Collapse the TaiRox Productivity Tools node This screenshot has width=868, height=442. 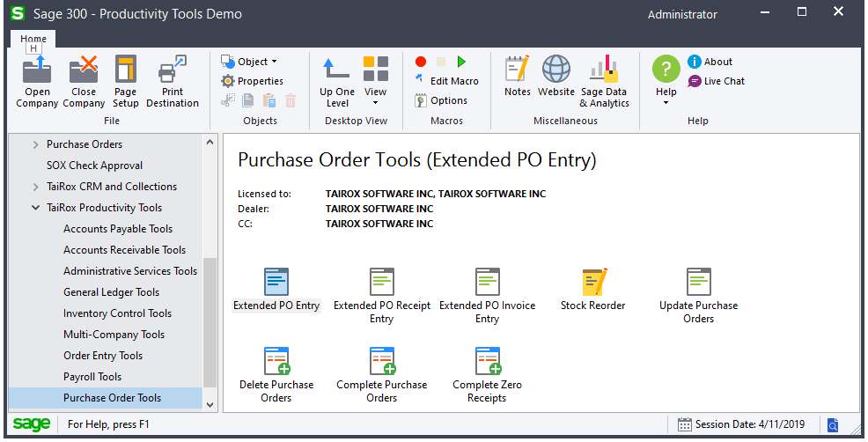coord(35,208)
